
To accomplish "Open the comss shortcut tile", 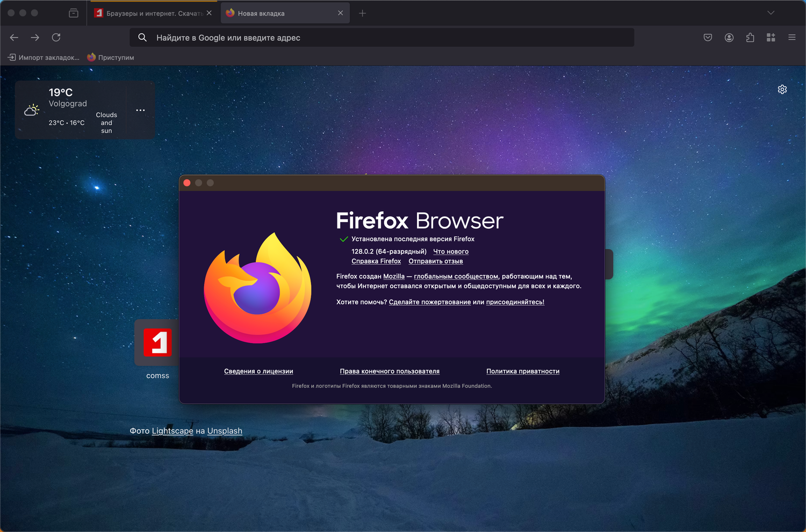I will pos(157,342).
